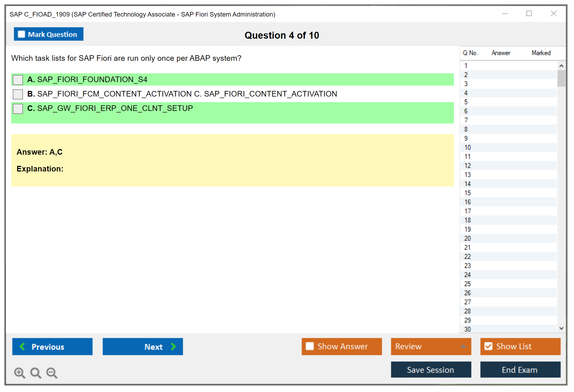The width and height of the screenshot is (574, 392).
Task: Check option A SAP_FIORI_FOUNDATION_S4
Action: click(x=18, y=80)
